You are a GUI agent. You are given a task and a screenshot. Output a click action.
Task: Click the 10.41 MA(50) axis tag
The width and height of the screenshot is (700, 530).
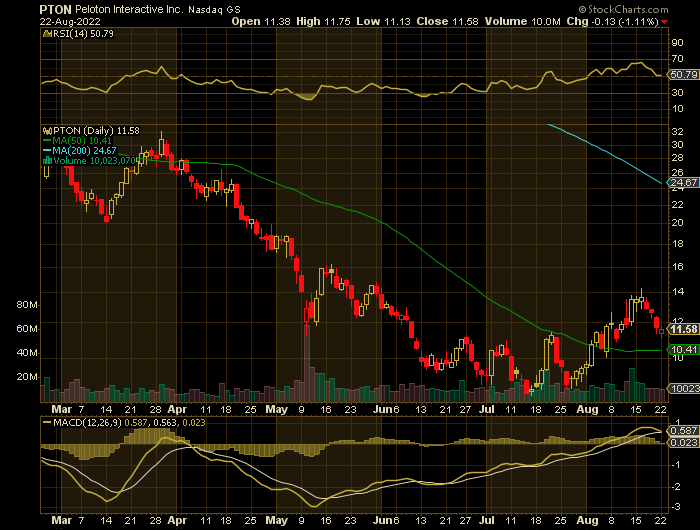(683, 351)
